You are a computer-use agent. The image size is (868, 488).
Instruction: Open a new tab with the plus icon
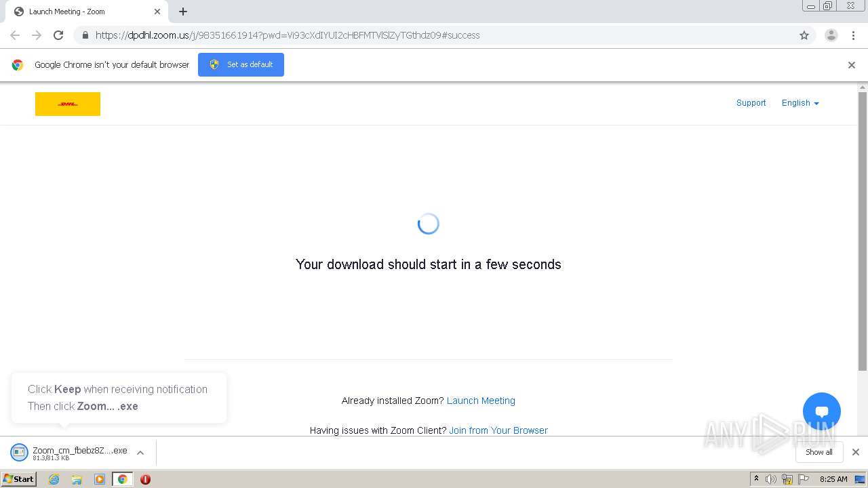coord(183,12)
